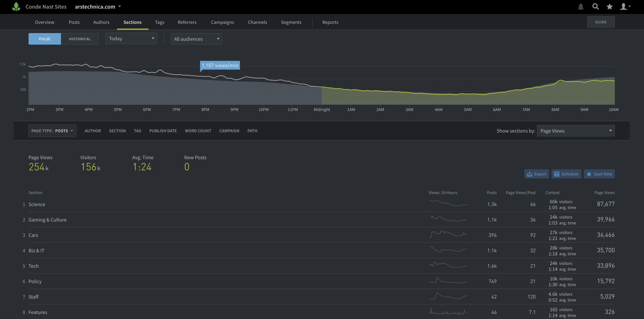Expand the All audiences selector

pyautogui.click(x=196, y=39)
